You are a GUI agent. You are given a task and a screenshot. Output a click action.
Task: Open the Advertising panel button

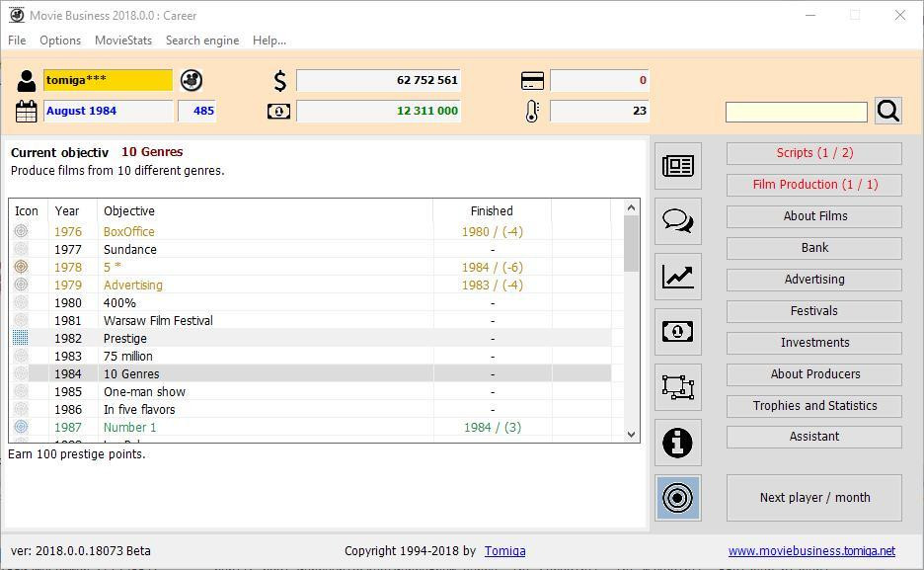point(813,280)
